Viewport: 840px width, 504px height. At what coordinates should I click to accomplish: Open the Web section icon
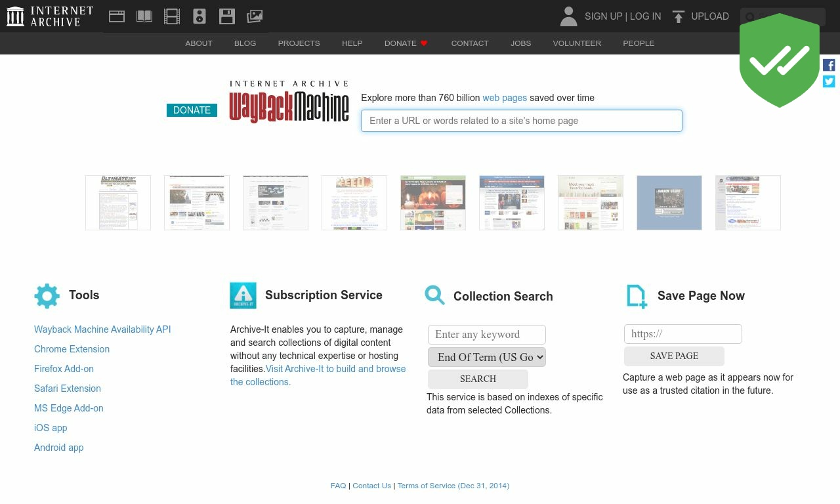(117, 16)
